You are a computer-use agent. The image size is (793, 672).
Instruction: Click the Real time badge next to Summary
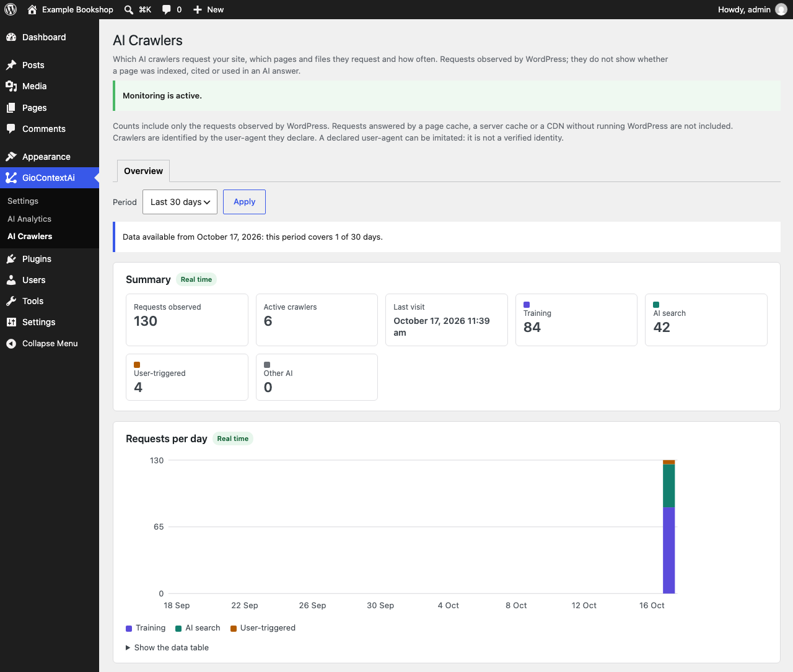pyautogui.click(x=196, y=279)
